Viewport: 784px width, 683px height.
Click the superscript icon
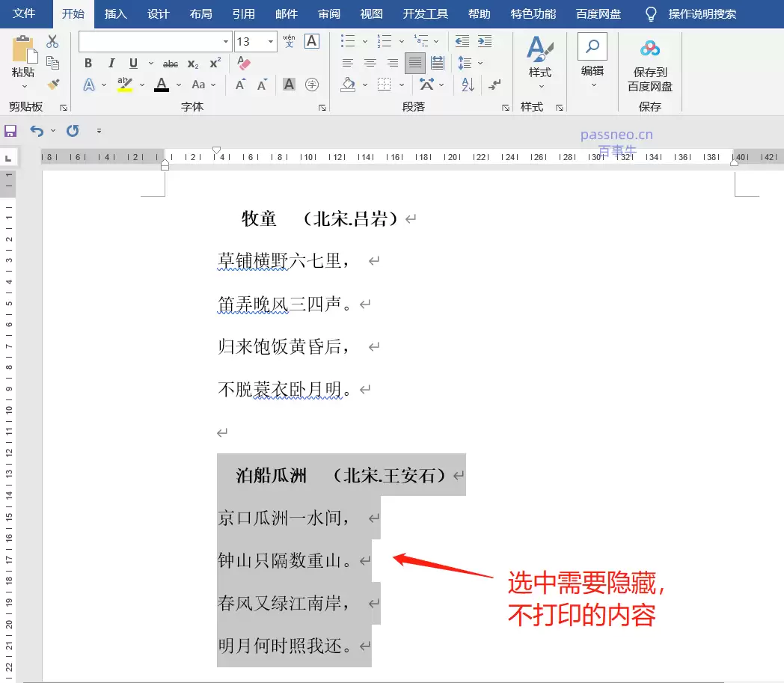215,63
